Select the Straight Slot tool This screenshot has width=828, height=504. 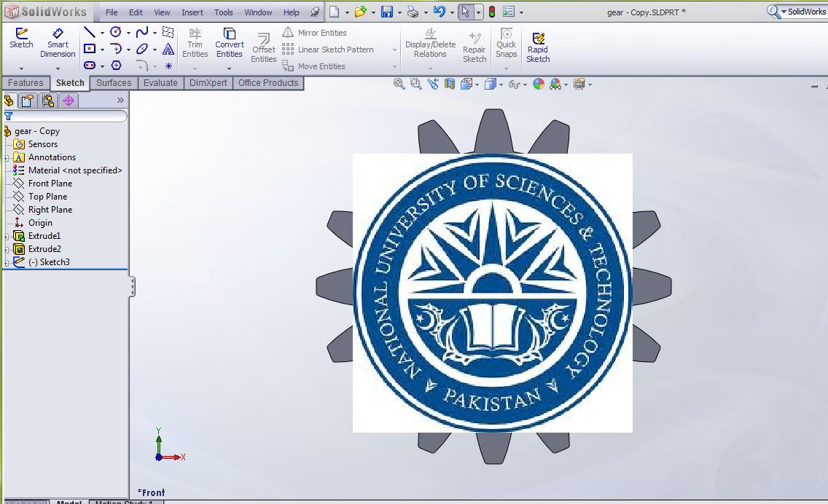[90, 66]
